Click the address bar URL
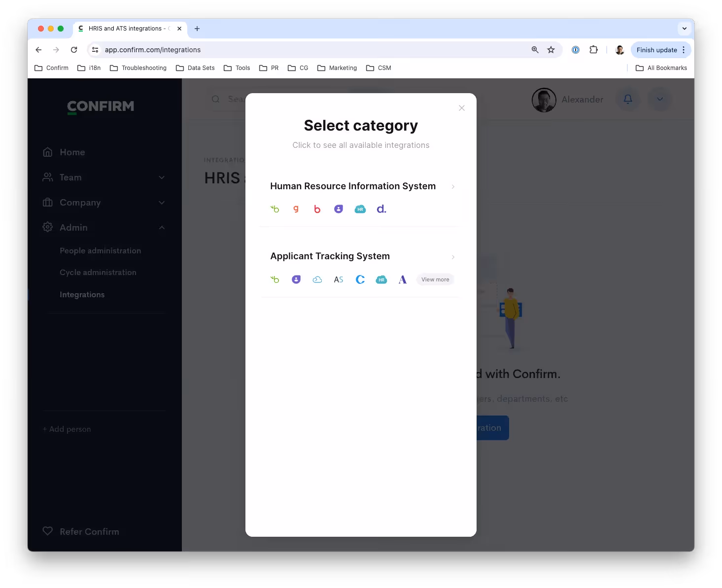 (153, 50)
